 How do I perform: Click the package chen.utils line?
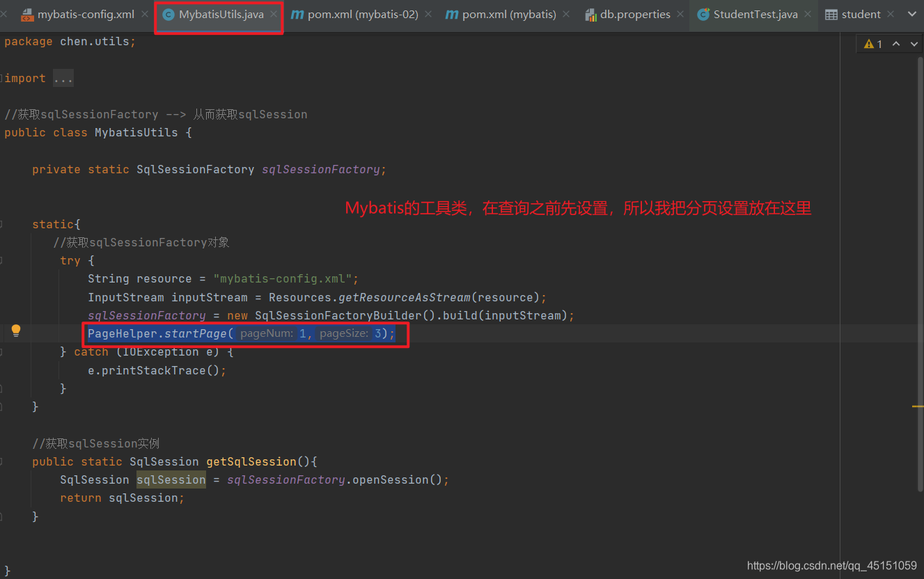pyautogui.click(x=70, y=42)
